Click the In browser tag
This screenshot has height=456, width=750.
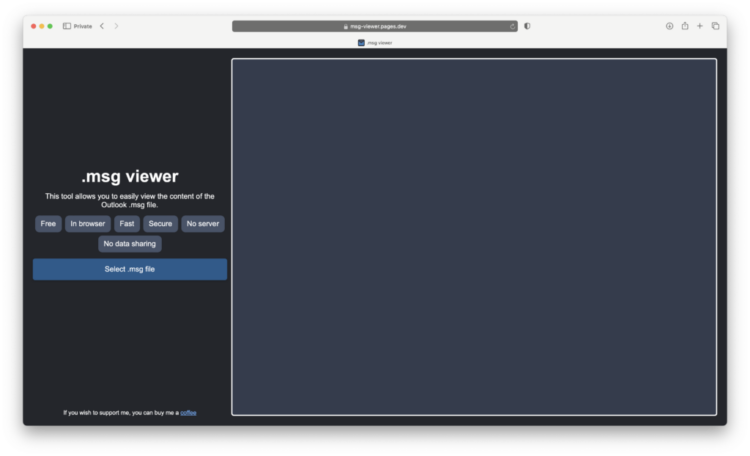[x=88, y=224]
